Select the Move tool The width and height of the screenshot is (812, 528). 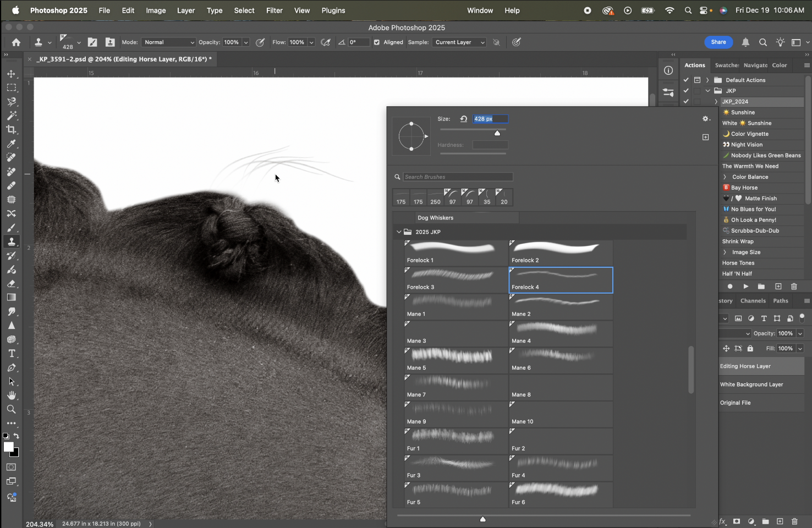tap(11, 74)
